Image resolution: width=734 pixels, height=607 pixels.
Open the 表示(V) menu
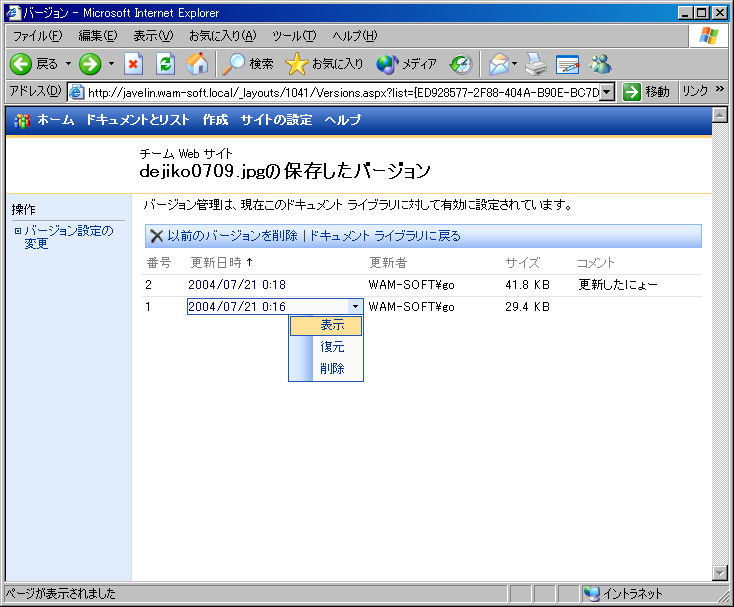[153, 36]
